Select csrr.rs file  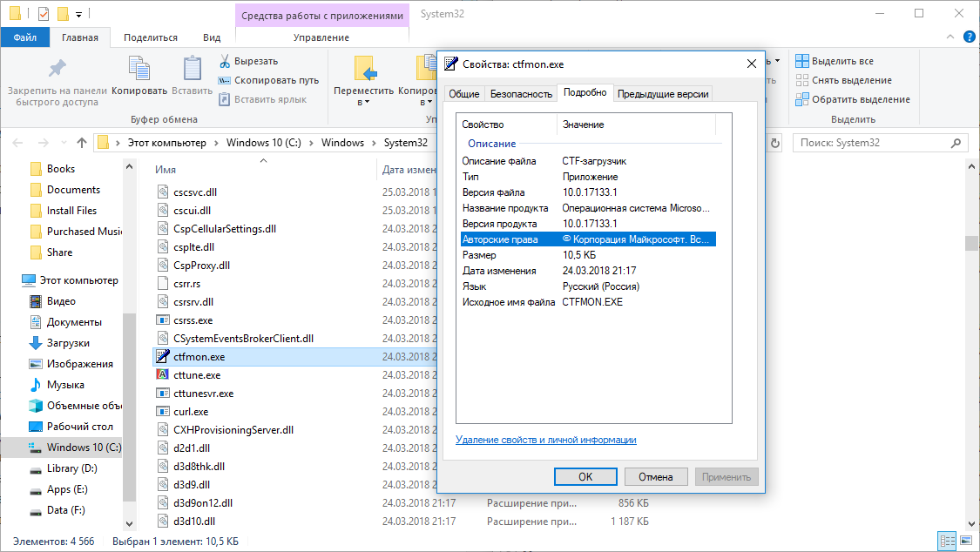(187, 284)
